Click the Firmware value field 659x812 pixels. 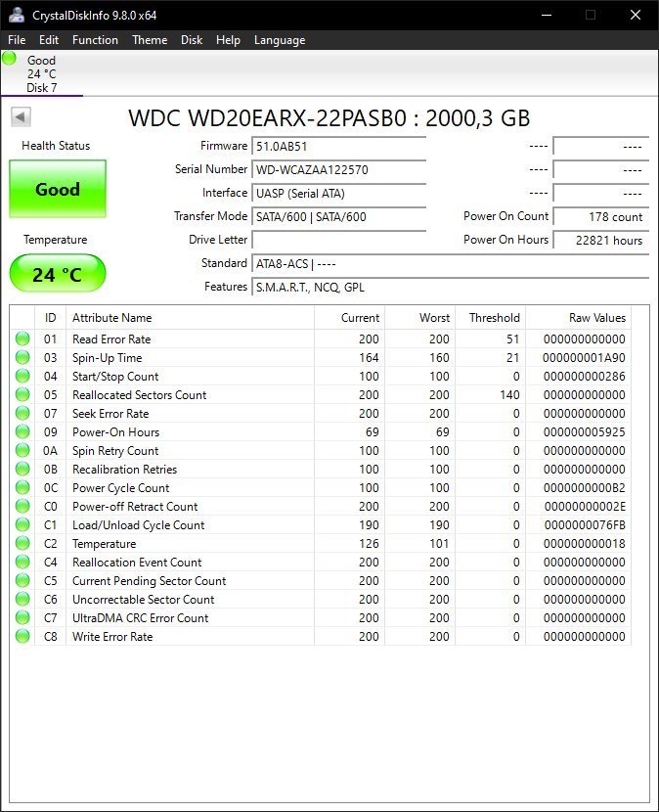338,146
